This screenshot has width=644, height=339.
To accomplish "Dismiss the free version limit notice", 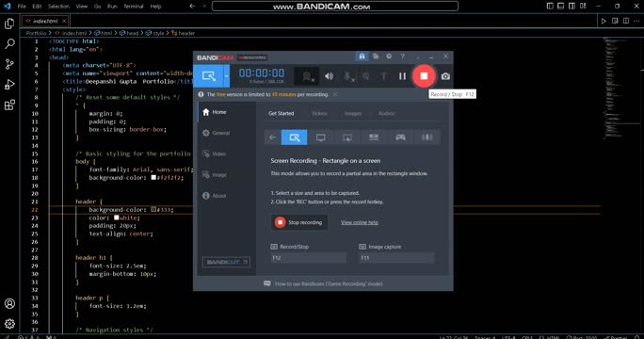I will click(x=335, y=94).
